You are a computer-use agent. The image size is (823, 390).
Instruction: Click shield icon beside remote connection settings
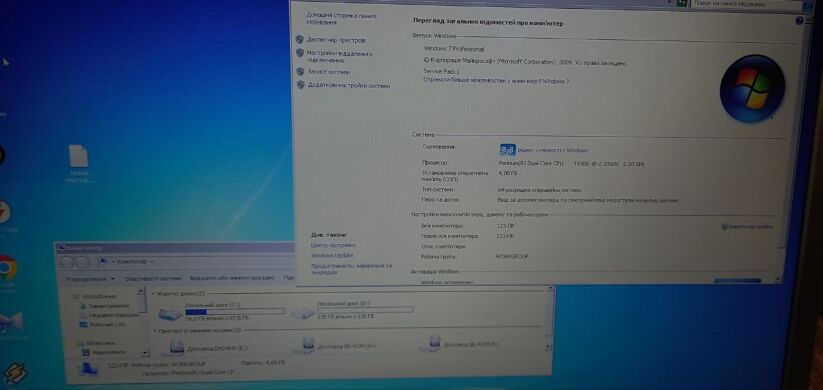tap(300, 53)
